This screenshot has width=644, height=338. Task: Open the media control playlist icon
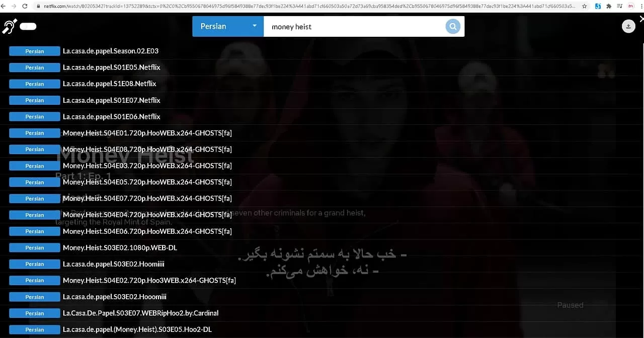coord(619,6)
